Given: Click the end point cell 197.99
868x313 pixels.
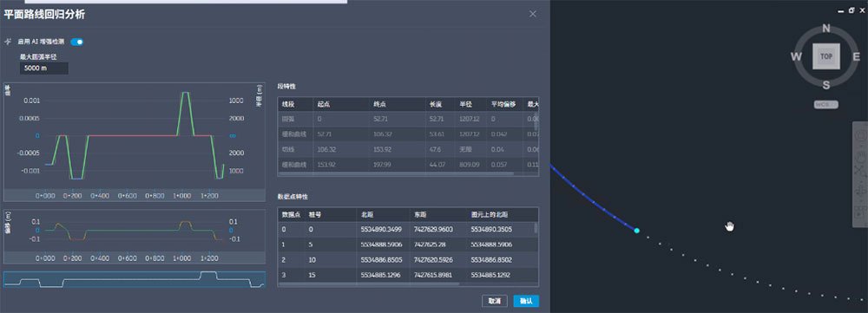Looking at the screenshot, I should 382,164.
